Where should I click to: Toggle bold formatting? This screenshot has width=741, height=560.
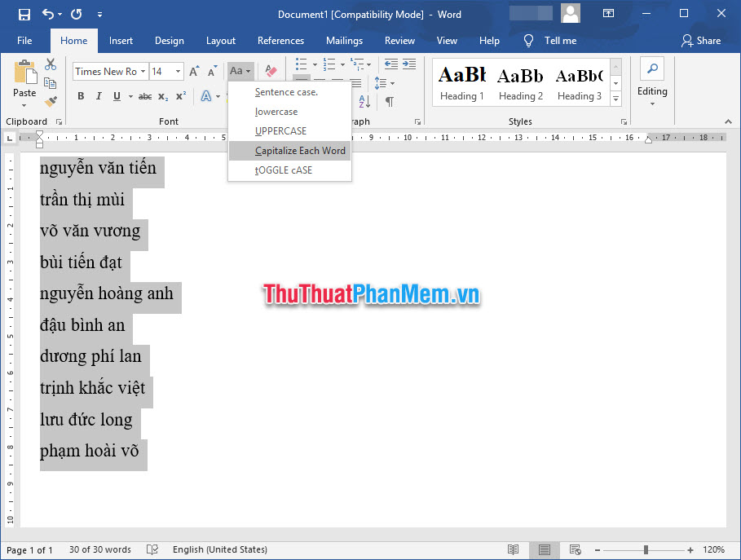[80, 96]
